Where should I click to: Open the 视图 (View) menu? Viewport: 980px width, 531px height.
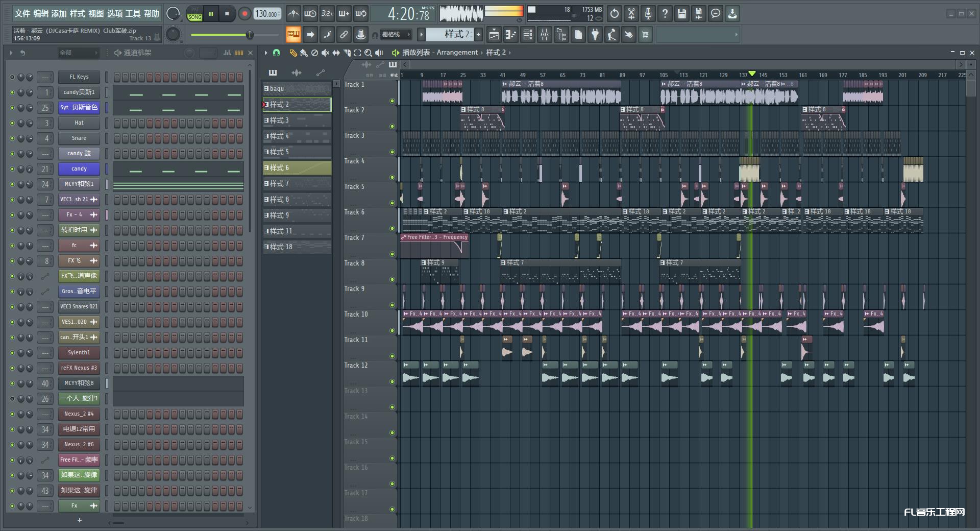tap(96, 14)
